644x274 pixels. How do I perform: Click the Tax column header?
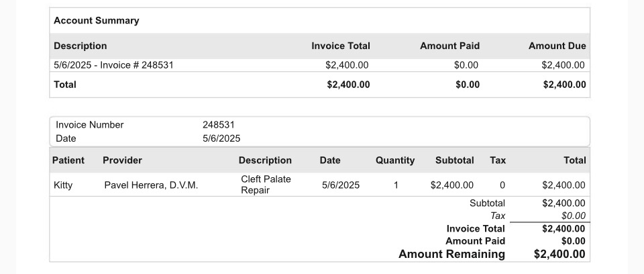498,161
